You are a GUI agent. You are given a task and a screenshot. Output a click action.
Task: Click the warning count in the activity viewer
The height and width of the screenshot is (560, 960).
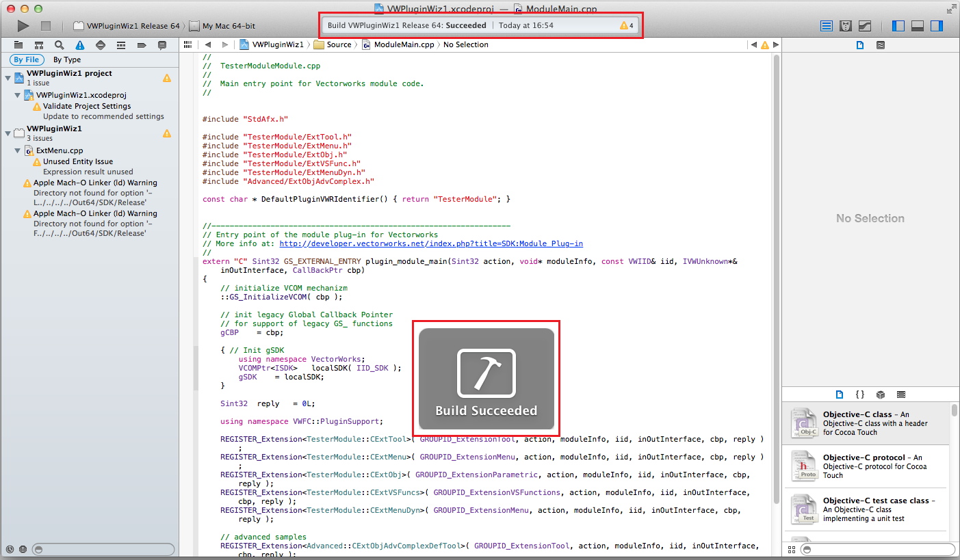click(626, 25)
